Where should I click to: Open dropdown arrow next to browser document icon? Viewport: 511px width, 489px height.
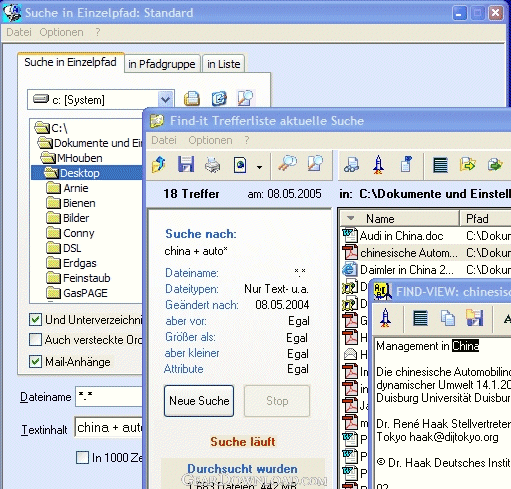pos(259,167)
